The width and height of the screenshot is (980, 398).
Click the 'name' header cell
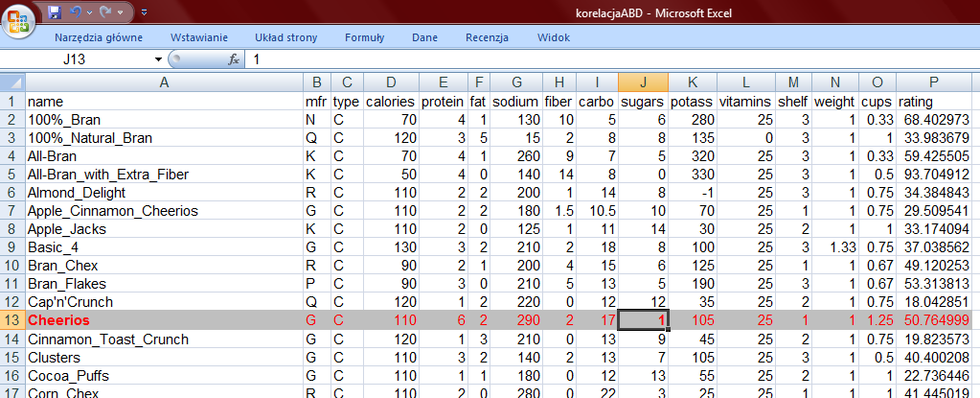[165, 102]
